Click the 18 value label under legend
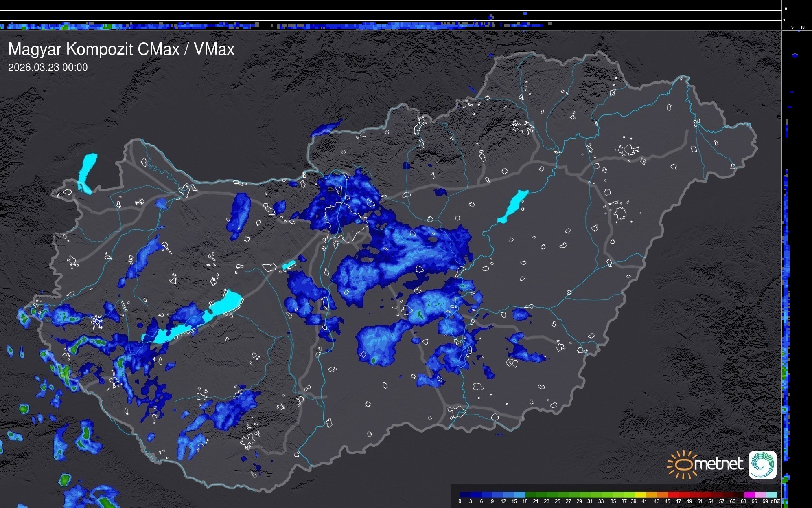Screen dimensions: 812x508 tap(525, 501)
